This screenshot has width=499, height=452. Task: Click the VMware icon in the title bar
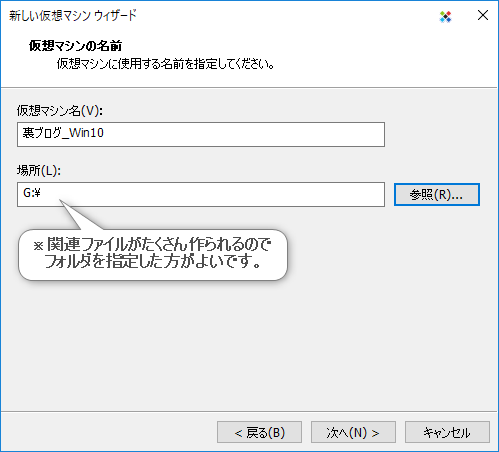(445, 16)
